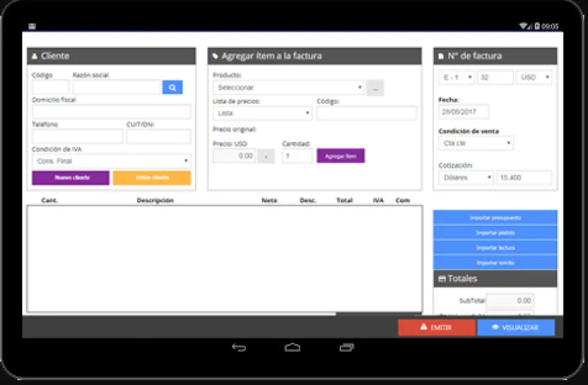Screen dimensions: 588x385
Task: Click Importar presupuesto button
Action: pos(495,218)
